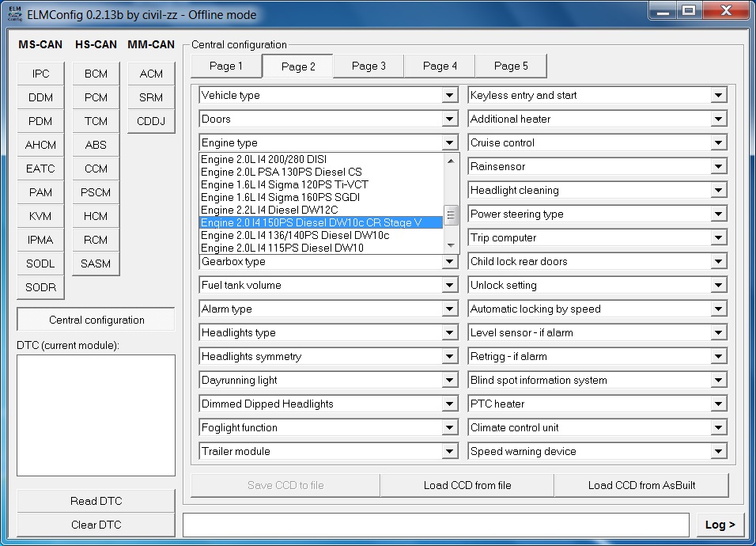
Task: Open the Cruise control dropdown
Action: [x=718, y=143]
